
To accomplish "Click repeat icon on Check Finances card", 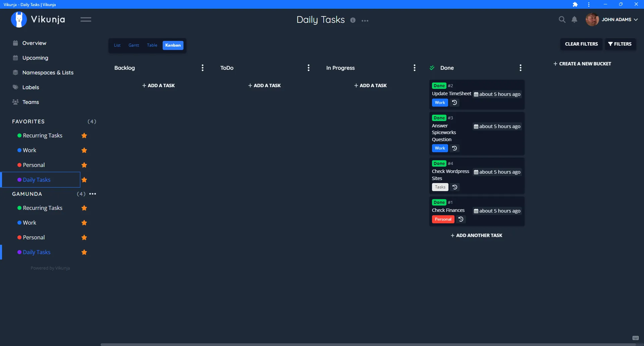I will [461, 219].
